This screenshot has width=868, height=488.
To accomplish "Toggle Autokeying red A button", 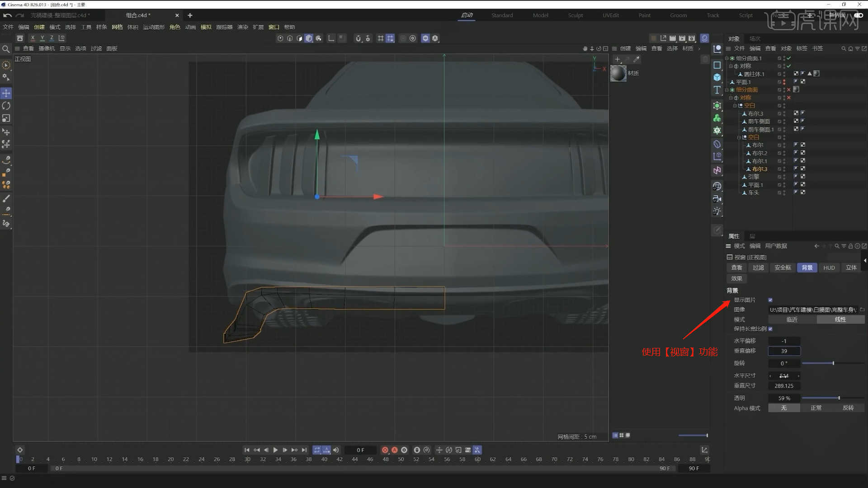I will [x=395, y=450].
